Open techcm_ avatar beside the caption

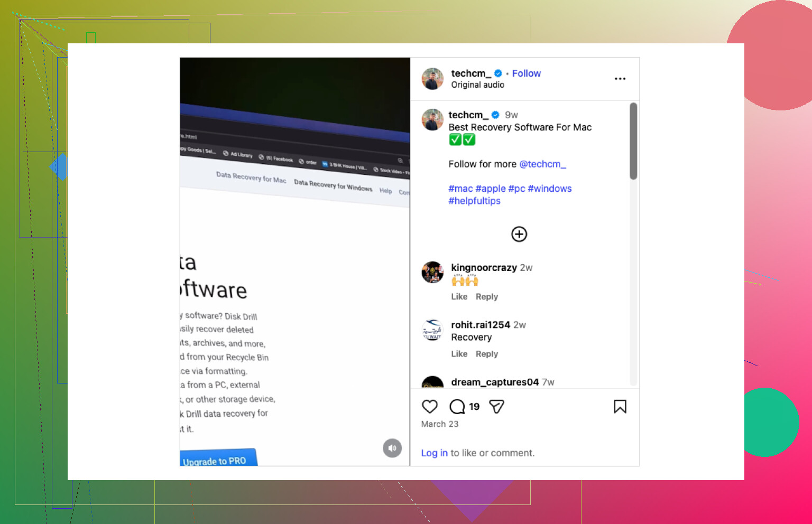tap(432, 120)
